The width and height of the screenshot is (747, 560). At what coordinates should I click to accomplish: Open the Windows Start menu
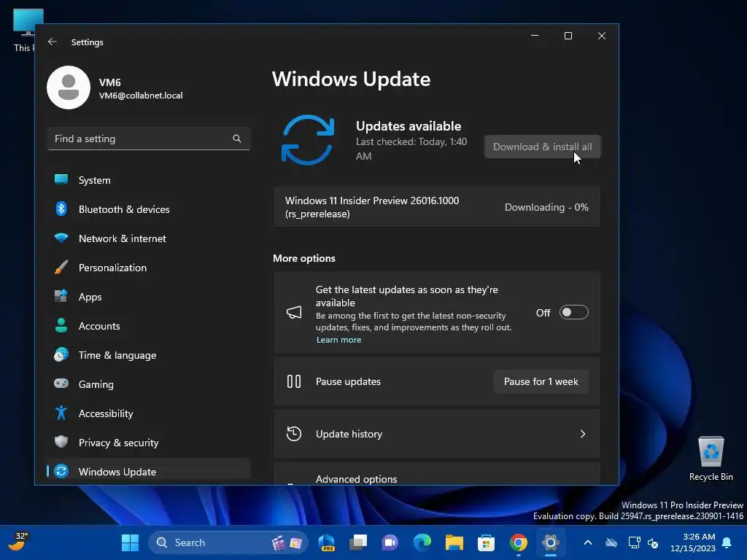[x=130, y=542]
